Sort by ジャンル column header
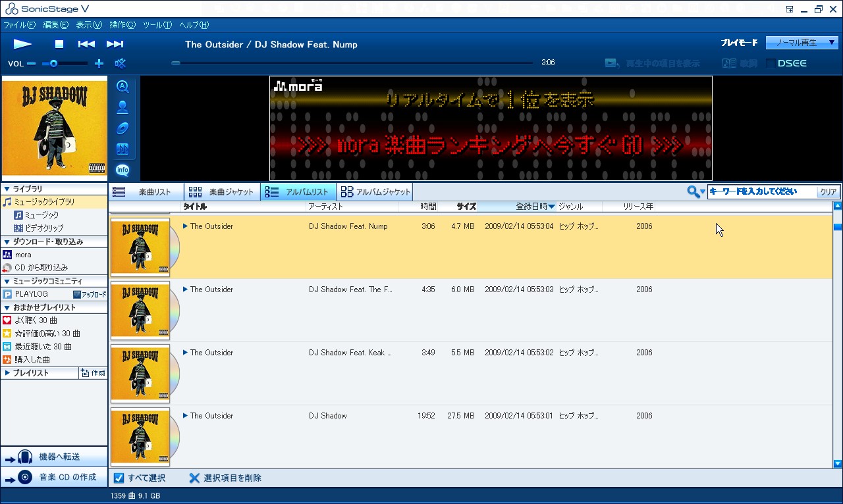The width and height of the screenshot is (843, 504). click(579, 207)
